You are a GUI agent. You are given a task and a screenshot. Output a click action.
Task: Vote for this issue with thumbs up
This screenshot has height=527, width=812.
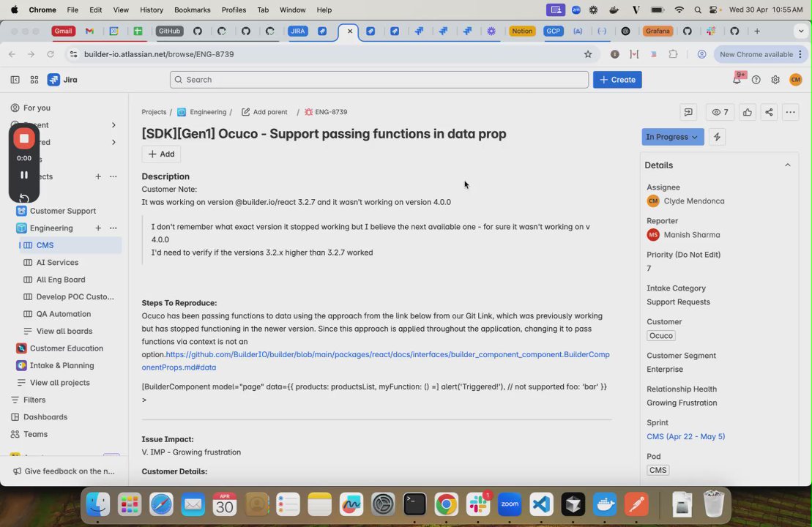pos(748,112)
